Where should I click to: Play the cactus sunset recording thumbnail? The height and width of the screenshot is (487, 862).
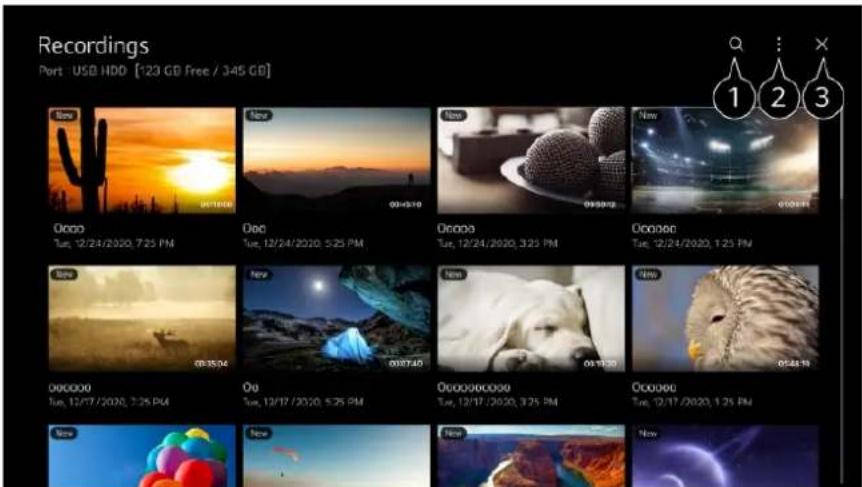tap(142, 160)
